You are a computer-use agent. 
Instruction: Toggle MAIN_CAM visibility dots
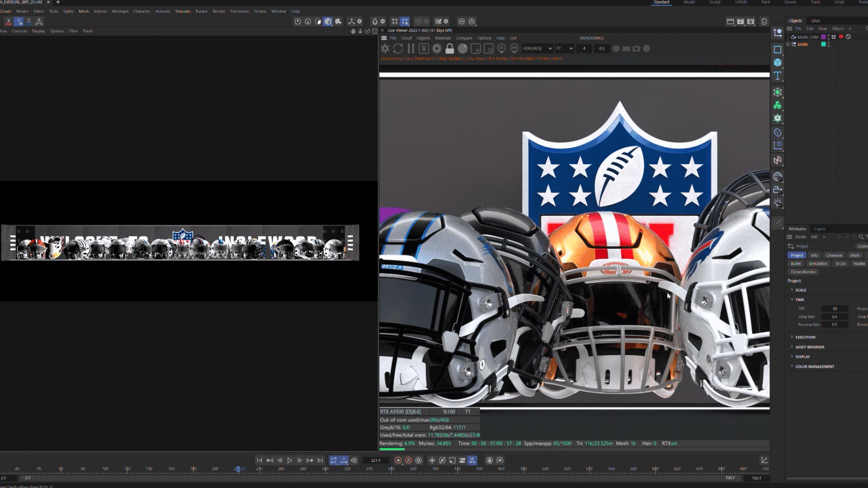828,37
